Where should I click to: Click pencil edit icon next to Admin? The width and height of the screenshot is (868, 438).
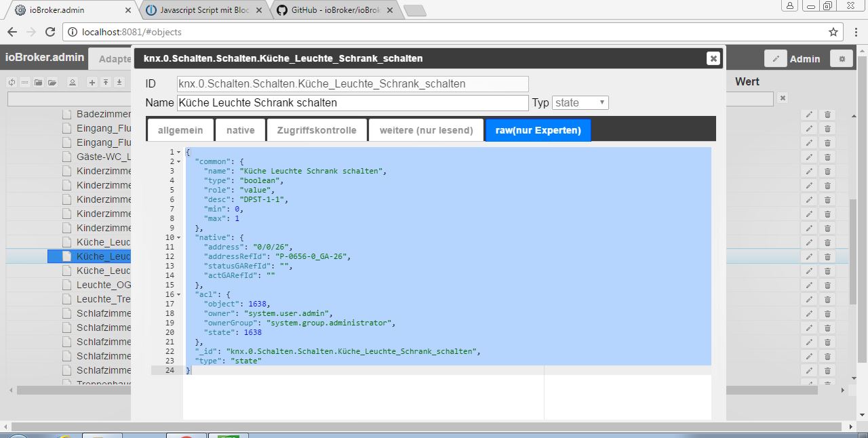tap(775, 59)
